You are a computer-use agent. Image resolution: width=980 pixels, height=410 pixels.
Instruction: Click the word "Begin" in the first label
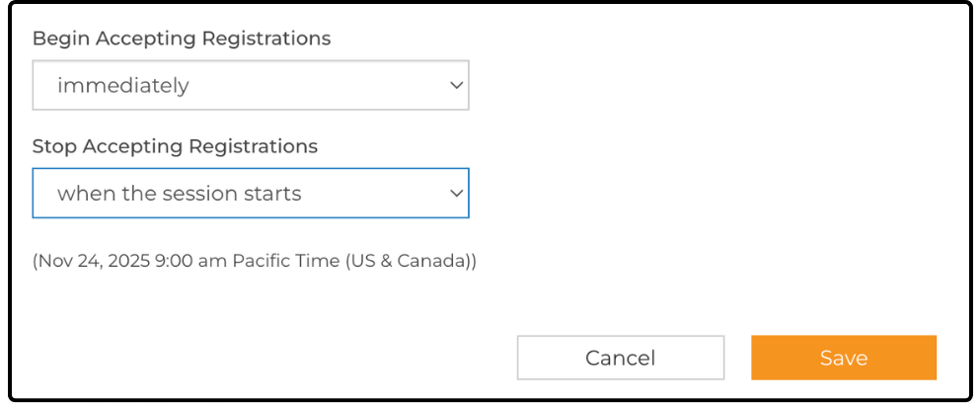(58, 39)
